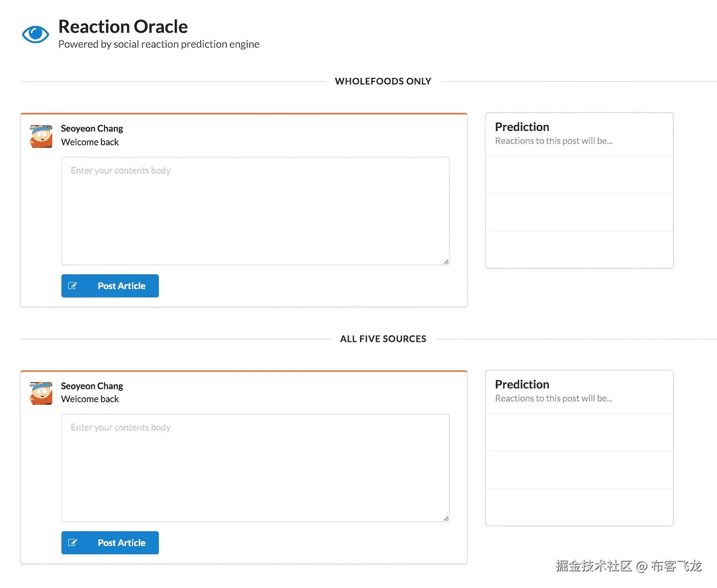
Task: Click the avatar in the All Five Sources card
Action: [41, 393]
